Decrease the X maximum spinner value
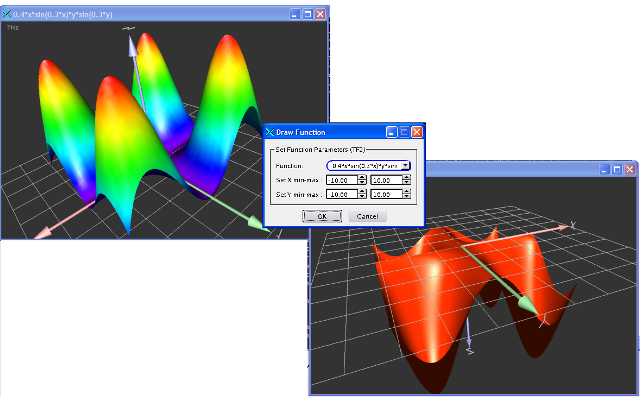Screen dimensions: 640x397 407,182
